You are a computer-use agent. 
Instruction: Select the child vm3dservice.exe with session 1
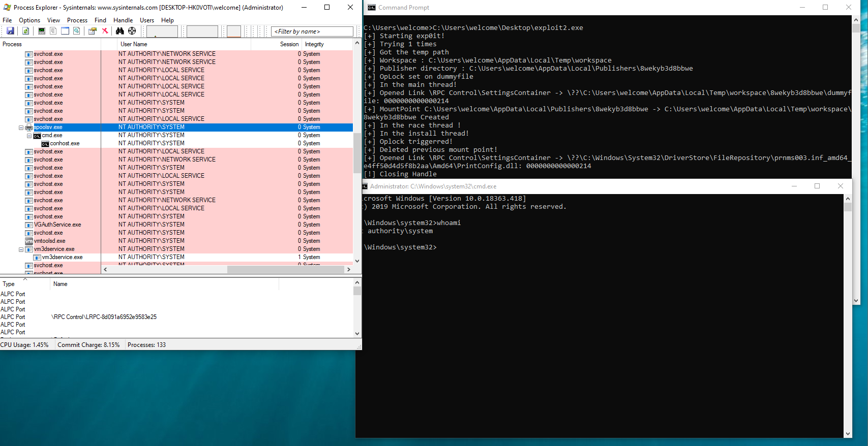pos(176,257)
